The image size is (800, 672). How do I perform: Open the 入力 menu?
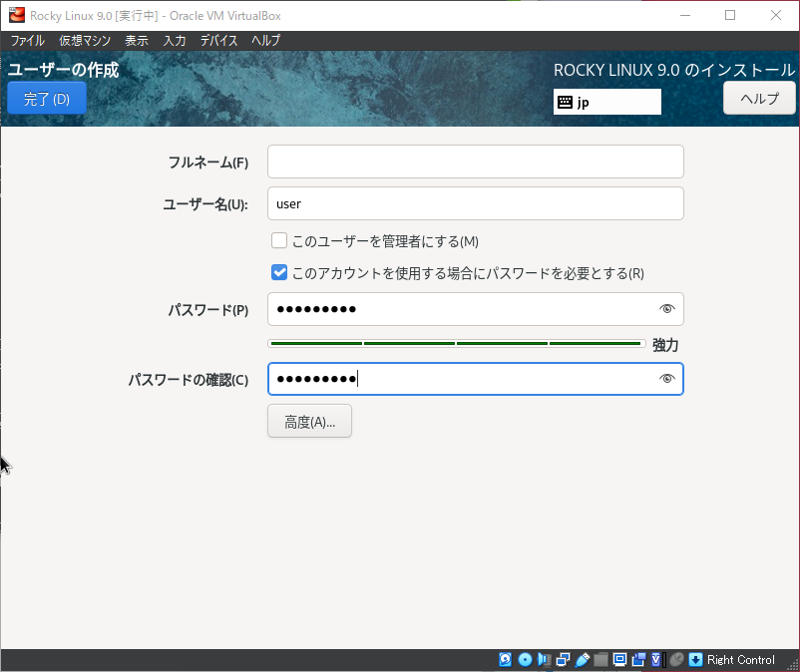174,40
